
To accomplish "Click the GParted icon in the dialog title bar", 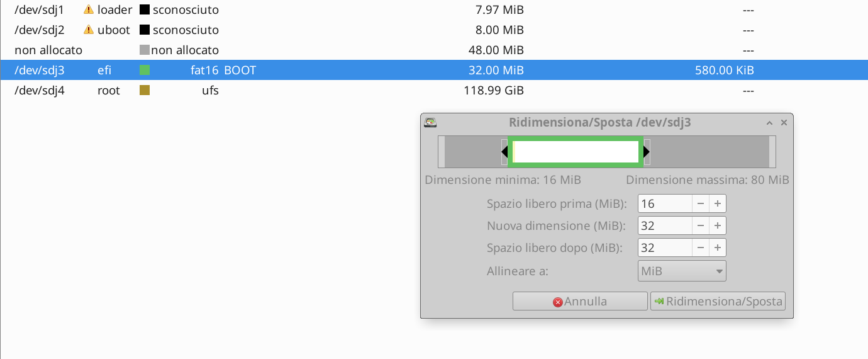I will coord(431,123).
